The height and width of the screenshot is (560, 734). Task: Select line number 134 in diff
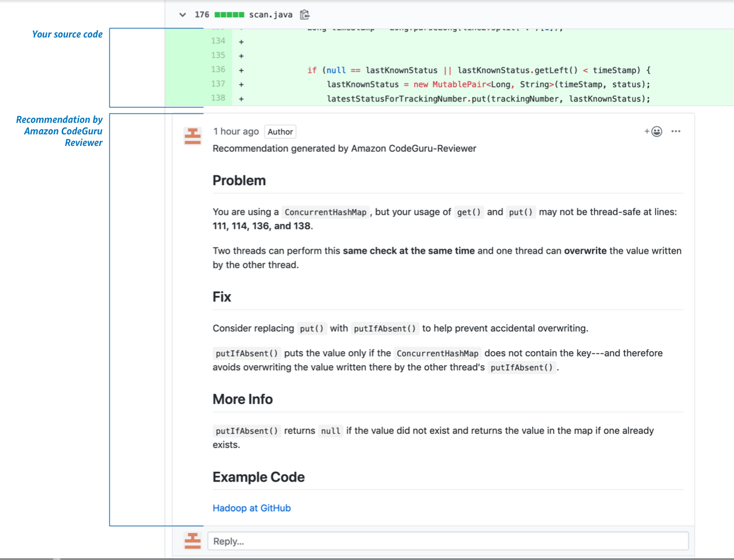[x=218, y=41]
